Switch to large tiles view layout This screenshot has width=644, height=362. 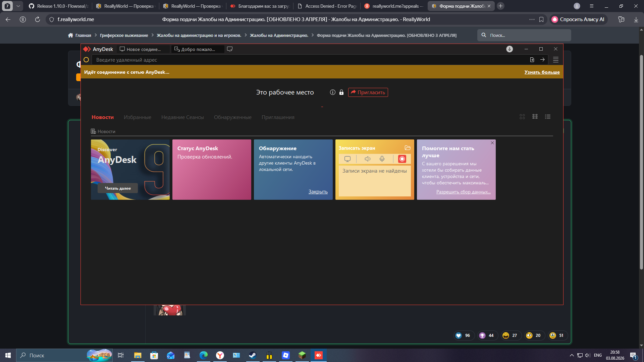coord(522,117)
